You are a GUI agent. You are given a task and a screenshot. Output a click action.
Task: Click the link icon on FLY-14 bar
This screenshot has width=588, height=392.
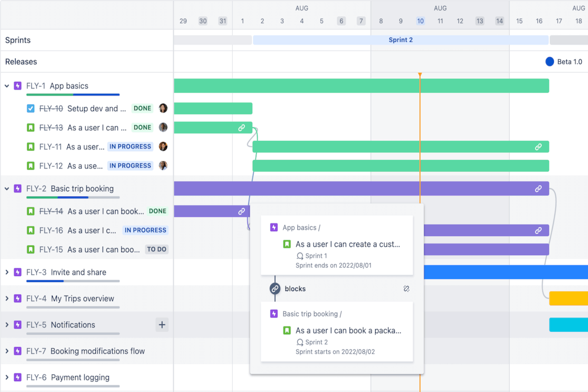[242, 211]
